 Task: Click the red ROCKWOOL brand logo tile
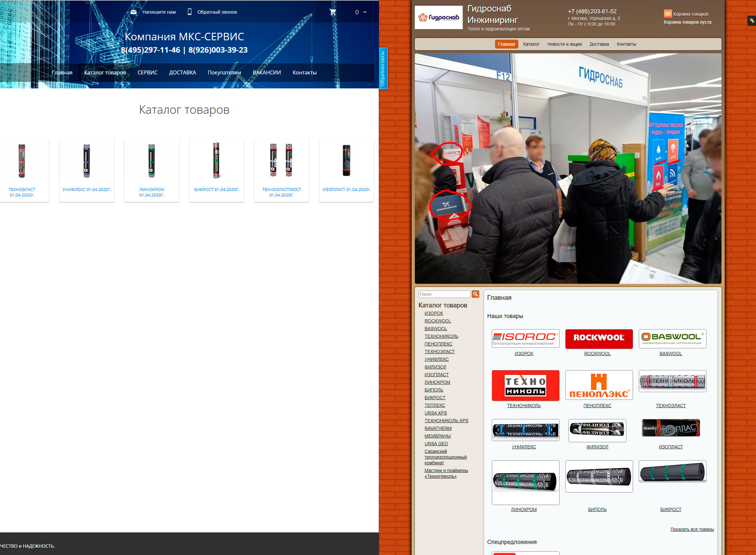click(599, 339)
